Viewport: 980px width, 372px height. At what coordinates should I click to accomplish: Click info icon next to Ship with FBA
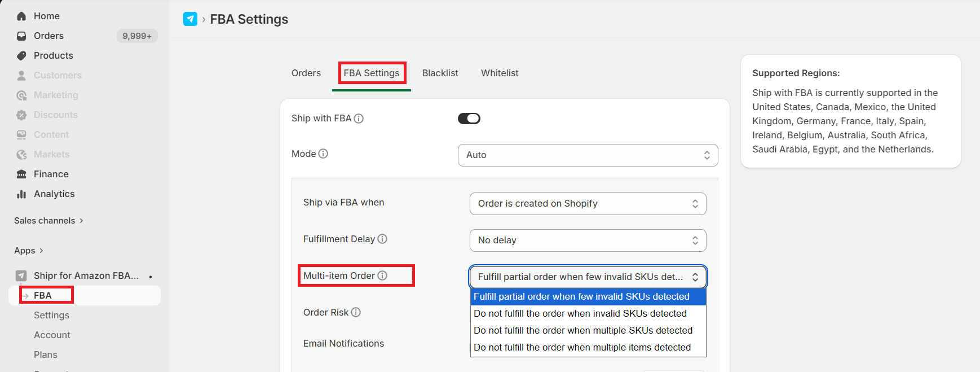(359, 119)
